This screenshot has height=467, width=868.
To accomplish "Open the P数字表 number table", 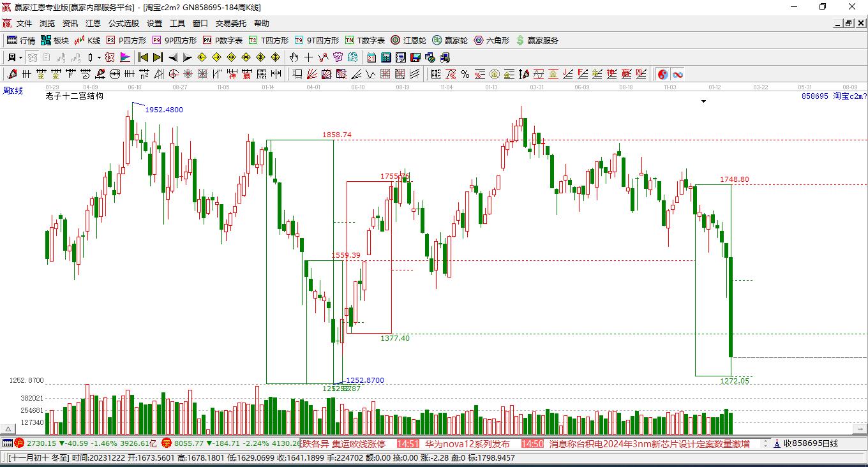I will (x=222, y=40).
